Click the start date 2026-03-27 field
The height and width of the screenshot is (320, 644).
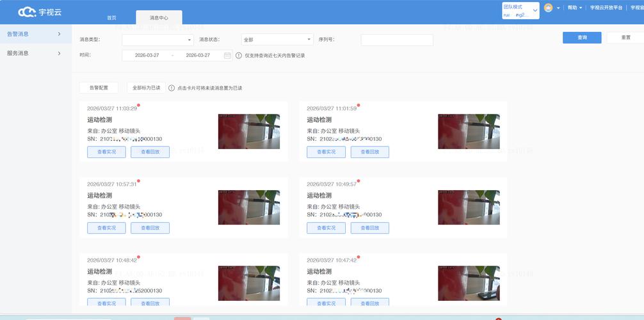(147, 56)
